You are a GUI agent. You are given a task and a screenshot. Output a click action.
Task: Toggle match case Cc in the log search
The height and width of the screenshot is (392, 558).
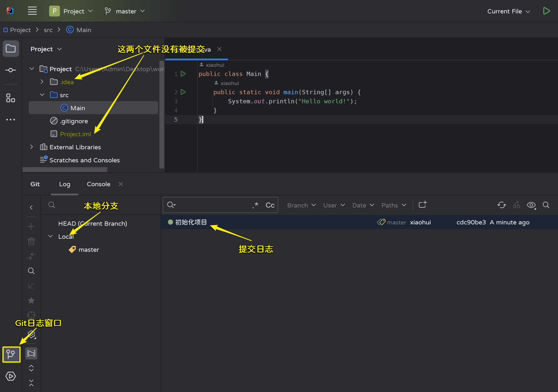270,205
